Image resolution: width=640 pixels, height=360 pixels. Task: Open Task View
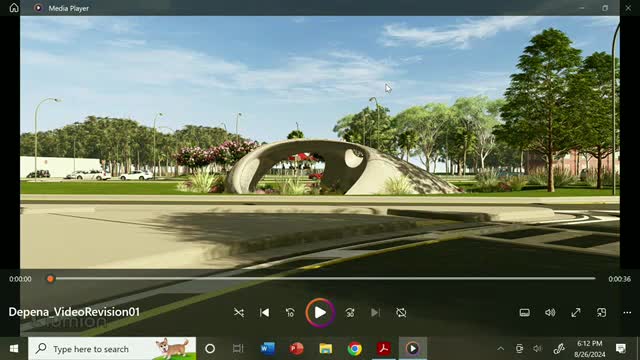tap(238, 349)
